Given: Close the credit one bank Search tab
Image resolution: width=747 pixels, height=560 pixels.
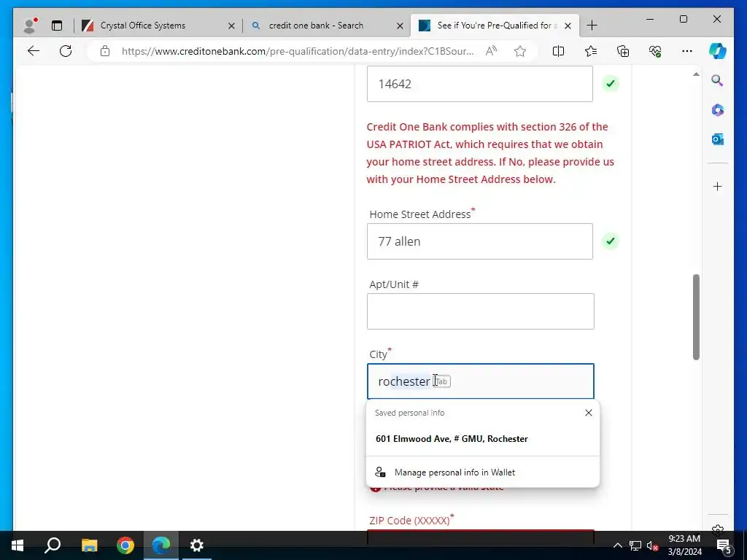Looking at the screenshot, I should click(400, 26).
